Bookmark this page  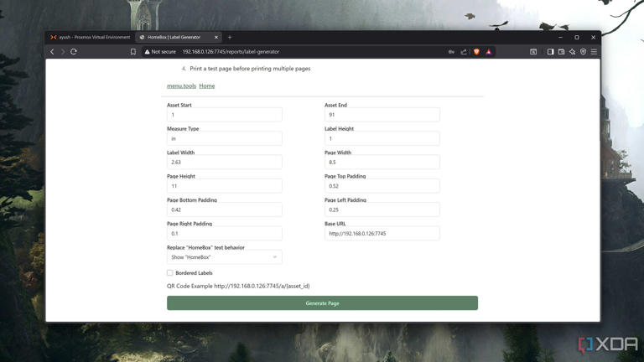click(133, 52)
